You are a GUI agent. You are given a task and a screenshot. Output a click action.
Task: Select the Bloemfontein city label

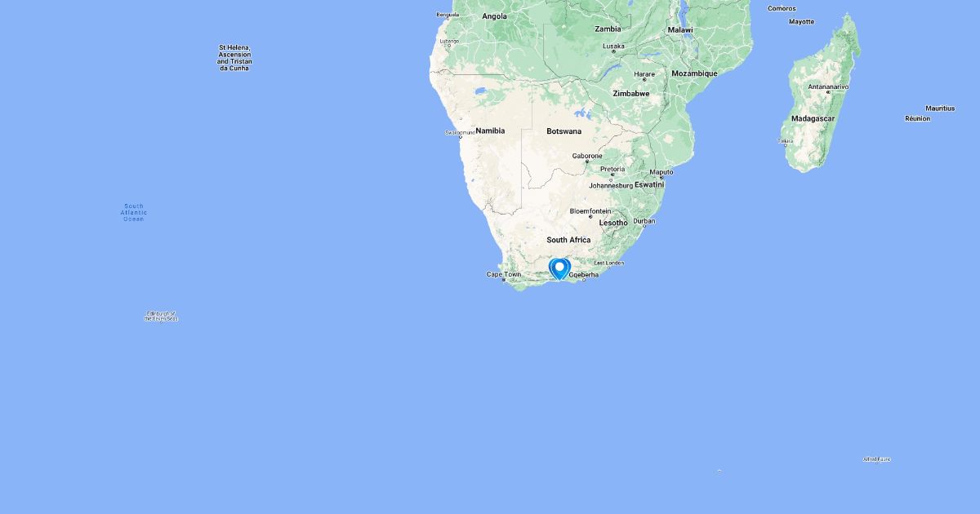(590, 211)
